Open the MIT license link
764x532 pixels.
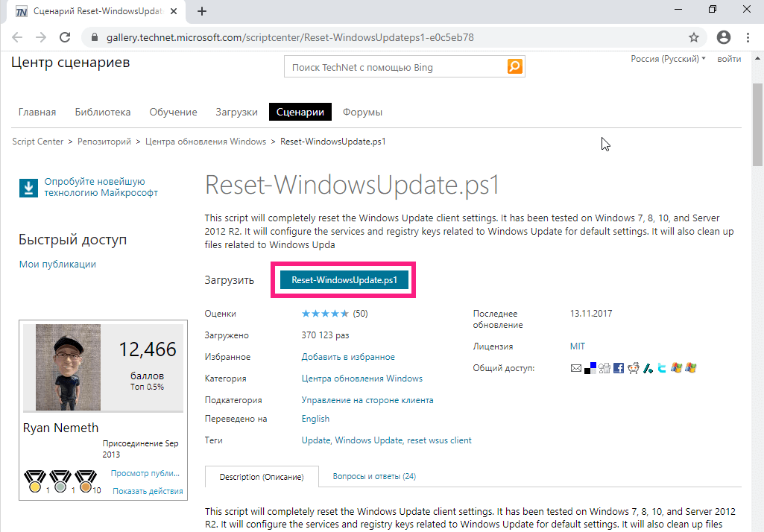[578, 346]
